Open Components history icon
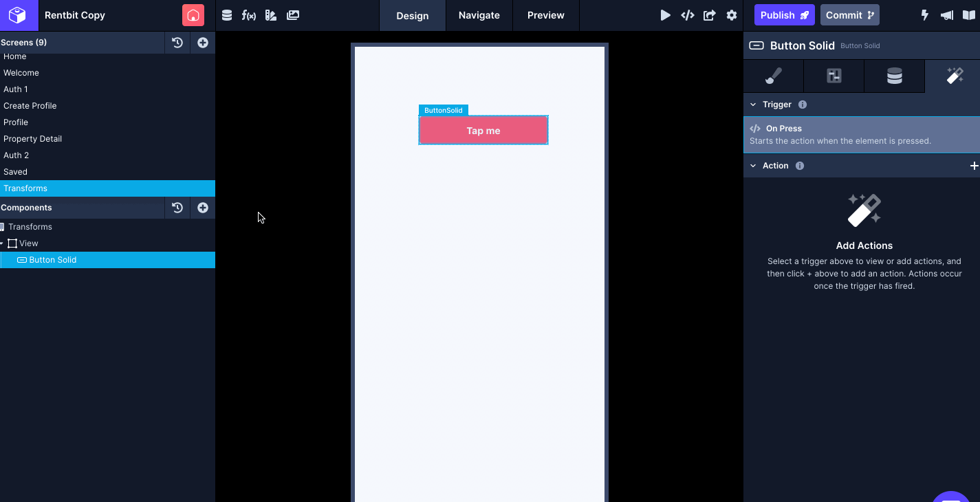The height and width of the screenshot is (502, 980). (177, 208)
